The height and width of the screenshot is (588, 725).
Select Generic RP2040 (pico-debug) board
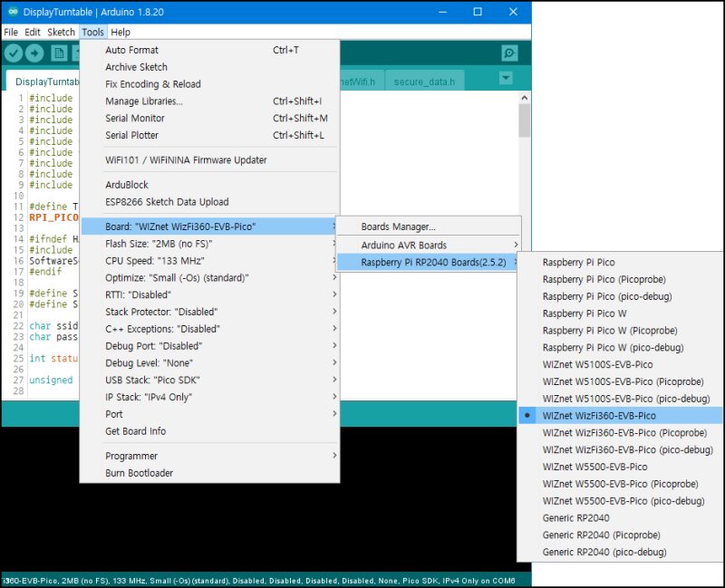(620, 553)
